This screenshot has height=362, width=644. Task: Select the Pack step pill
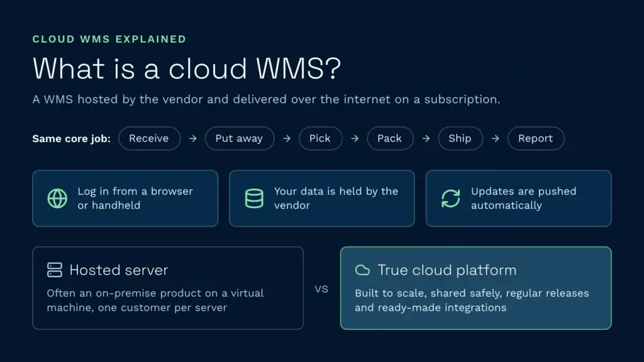(x=390, y=138)
